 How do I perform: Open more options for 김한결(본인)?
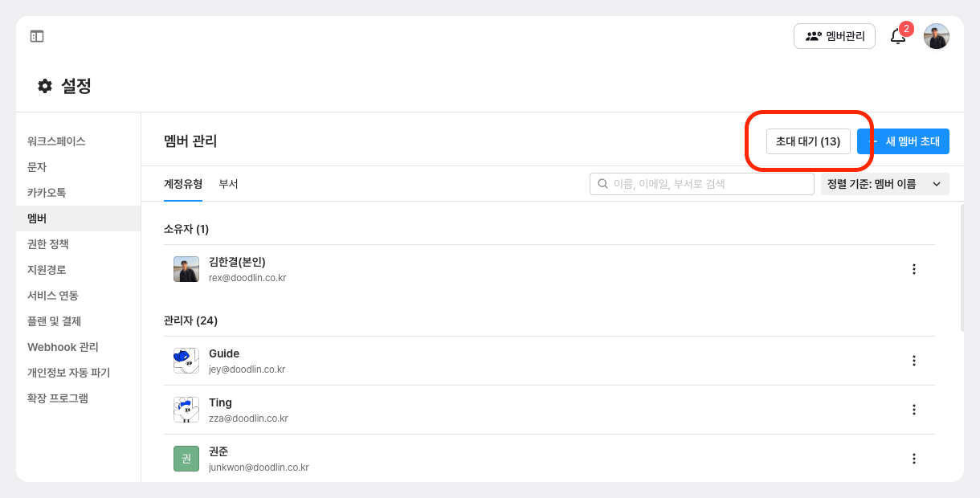(913, 269)
